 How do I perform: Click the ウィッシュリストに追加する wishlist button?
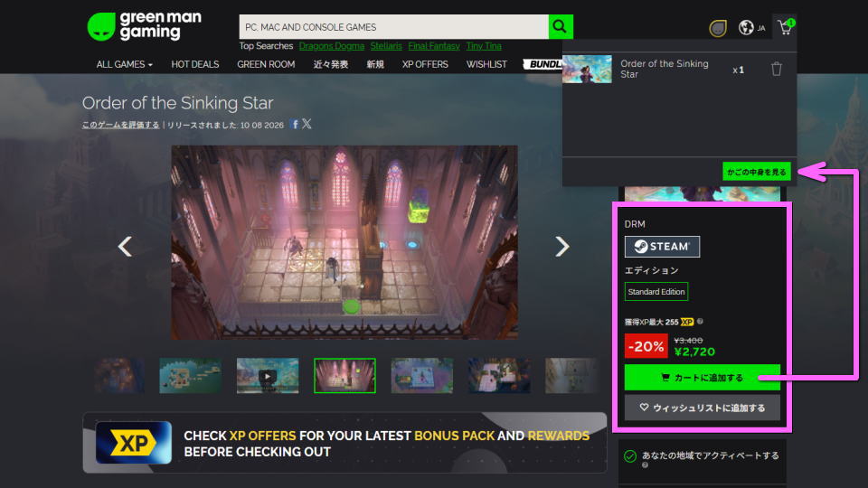click(x=702, y=408)
